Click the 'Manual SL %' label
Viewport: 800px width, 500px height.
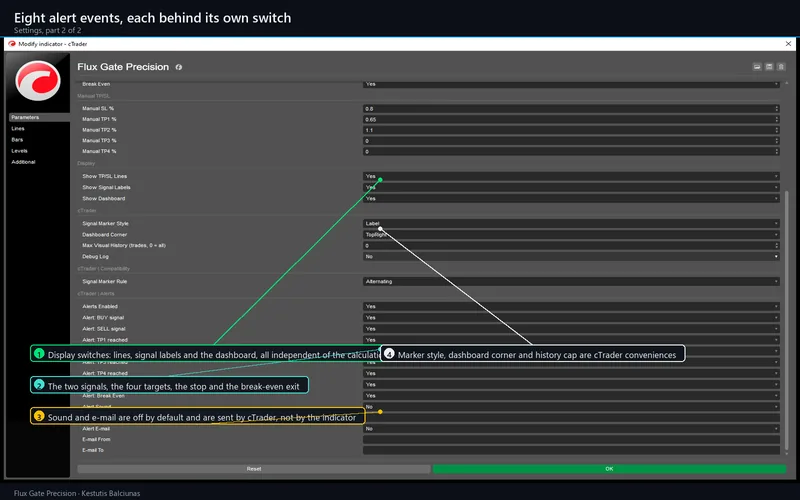98,109
